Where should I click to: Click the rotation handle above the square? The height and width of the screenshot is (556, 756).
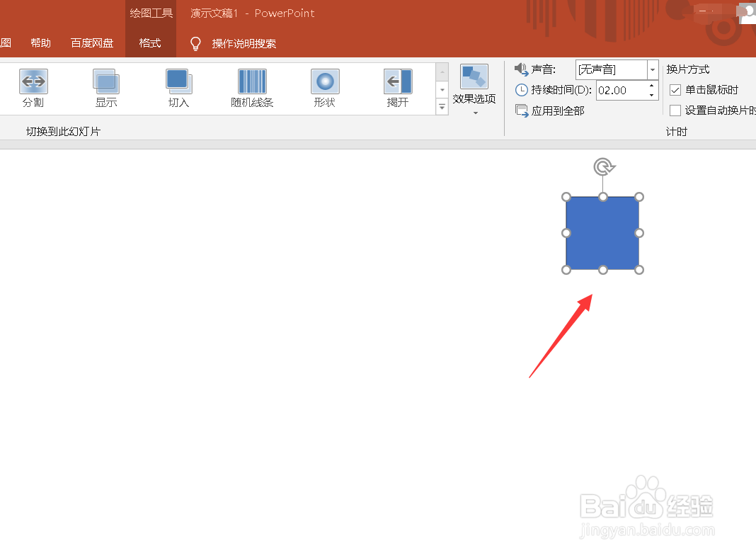[x=603, y=167]
